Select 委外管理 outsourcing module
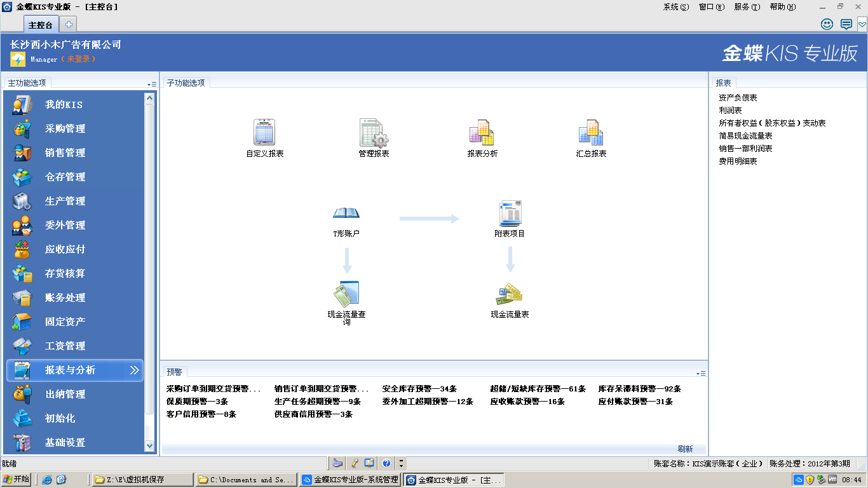 coord(75,225)
